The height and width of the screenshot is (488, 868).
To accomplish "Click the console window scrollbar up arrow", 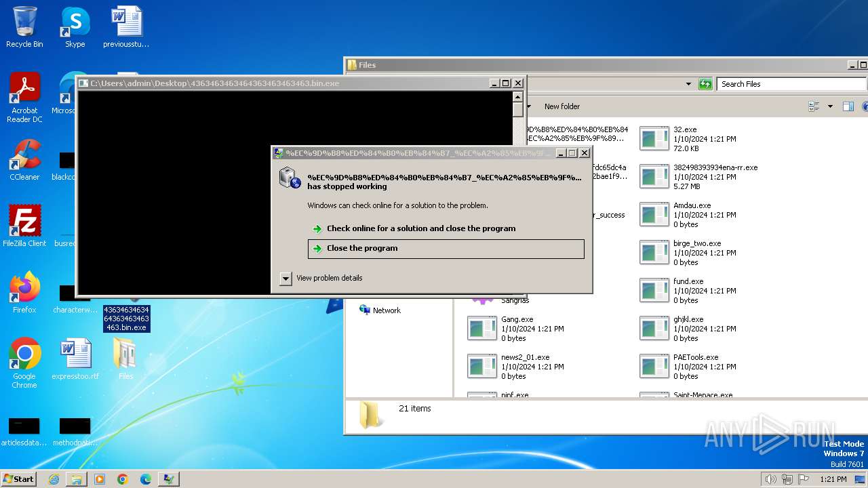I will pos(517,96).
